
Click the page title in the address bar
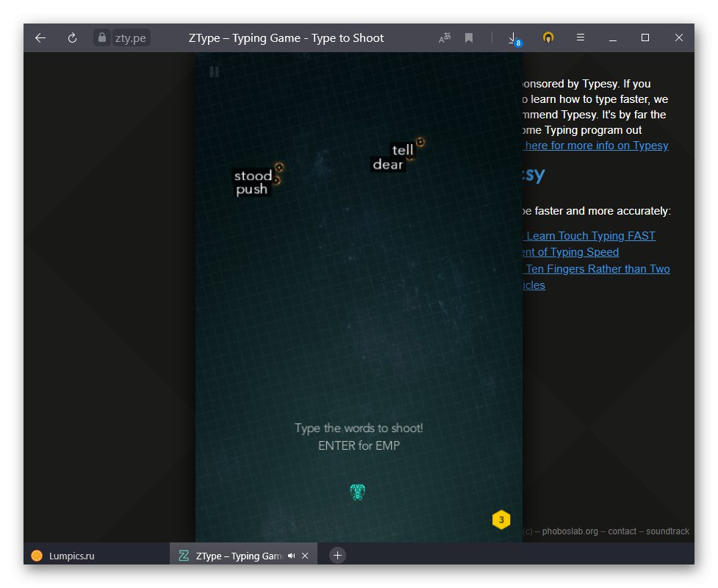286,38
